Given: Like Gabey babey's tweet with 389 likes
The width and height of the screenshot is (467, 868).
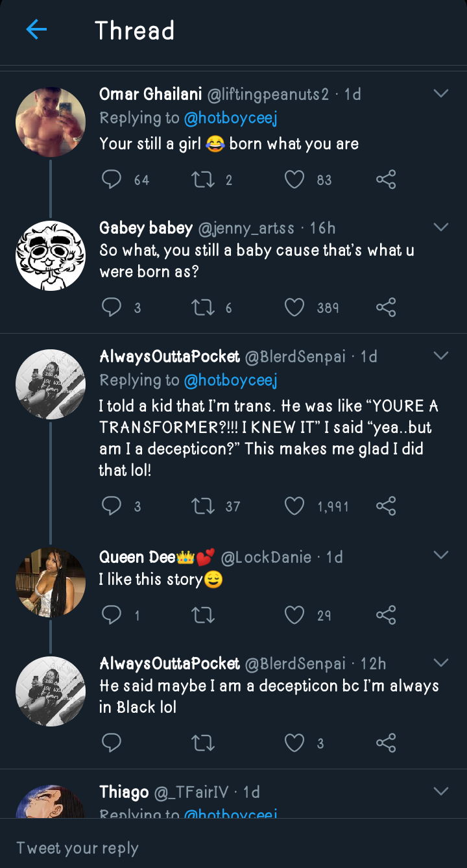Looking at the screenshot, I should point(294,308).
